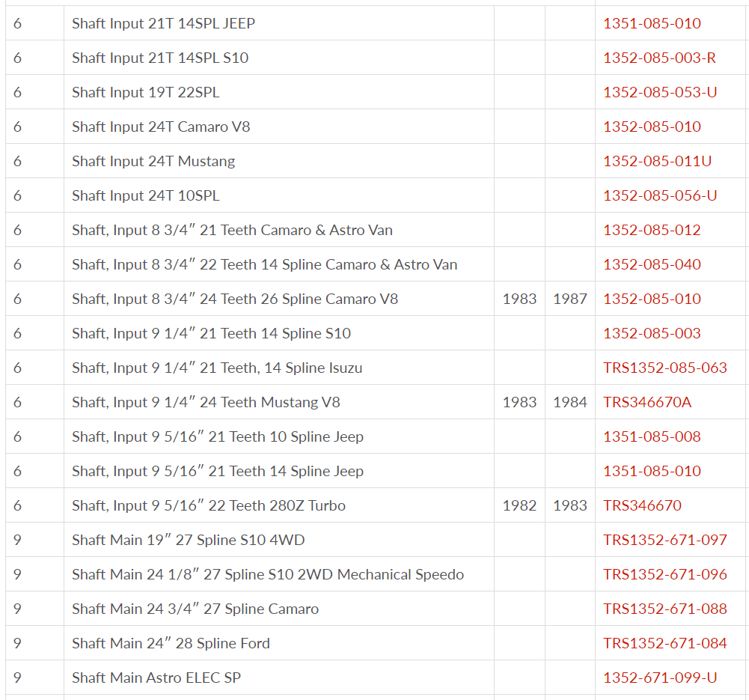Select part number 1351-085-008
This screenshot has height=700, width=749.
point(652,436)
